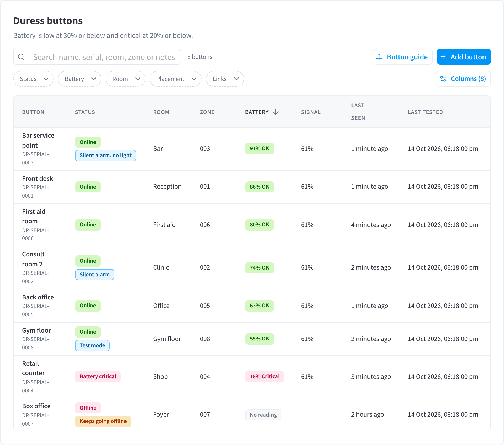Expand the Battery filter dropdown
504x445 pixels.
pos(80,79)
